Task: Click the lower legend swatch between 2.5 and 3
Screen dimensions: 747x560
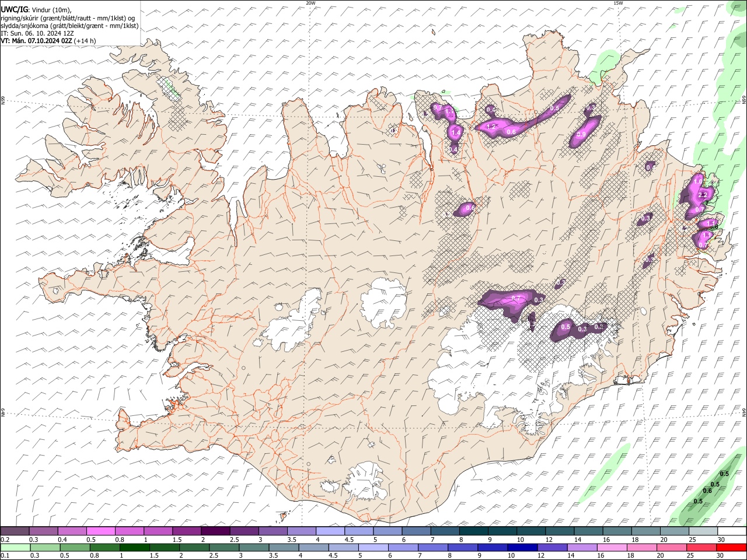Action: [224, 547]
